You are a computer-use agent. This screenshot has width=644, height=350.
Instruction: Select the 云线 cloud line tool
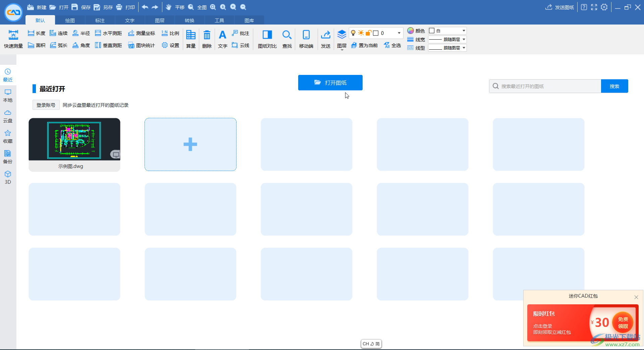[x=240, y=45]
